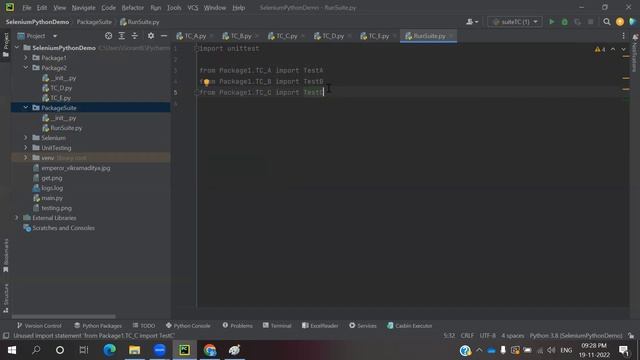Image resolution: width=640 pixels, height=360 pixels.
Task: Open Chrome from the taskbar
Action: [x=210, y=350]
